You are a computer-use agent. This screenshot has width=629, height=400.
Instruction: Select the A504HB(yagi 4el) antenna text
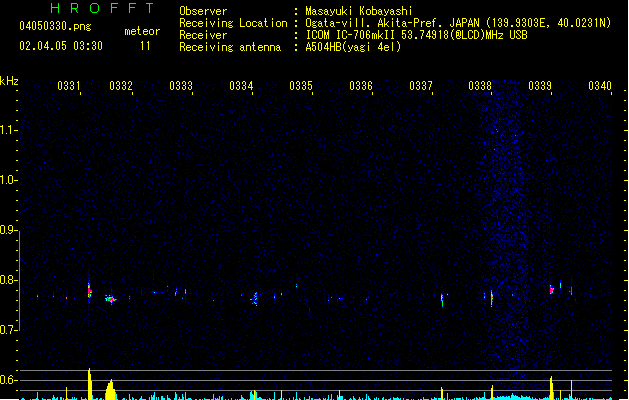point(353,47)
